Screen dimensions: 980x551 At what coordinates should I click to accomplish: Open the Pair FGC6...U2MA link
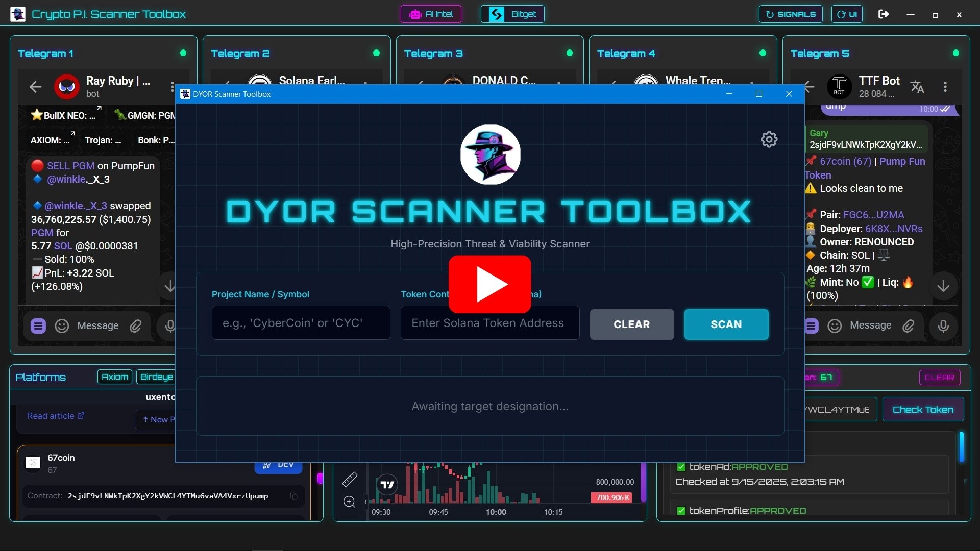tap(874, 215)
